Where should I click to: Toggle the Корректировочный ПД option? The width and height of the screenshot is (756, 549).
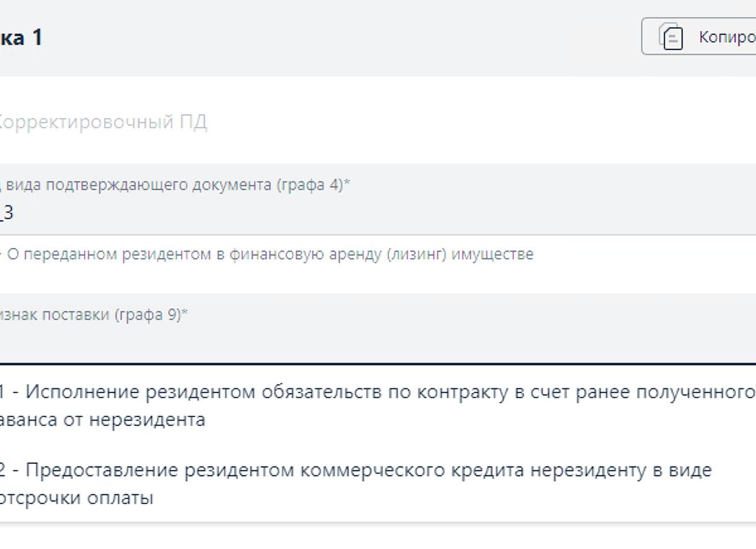click(x=103, y=122)
